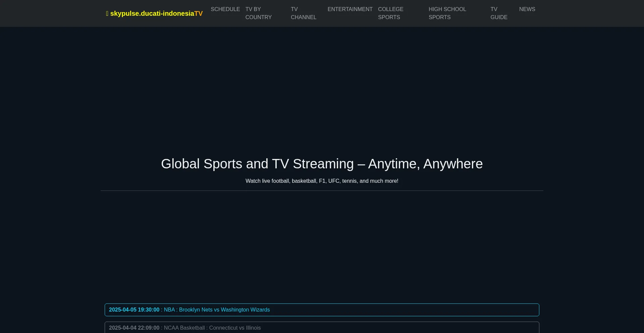Open the TV BY COUNTRY nav link

click(259, 13)
